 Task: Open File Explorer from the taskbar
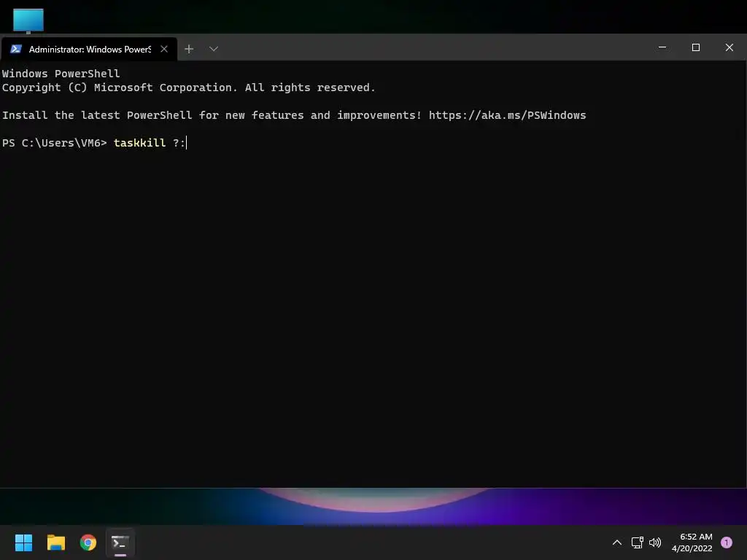55,542
